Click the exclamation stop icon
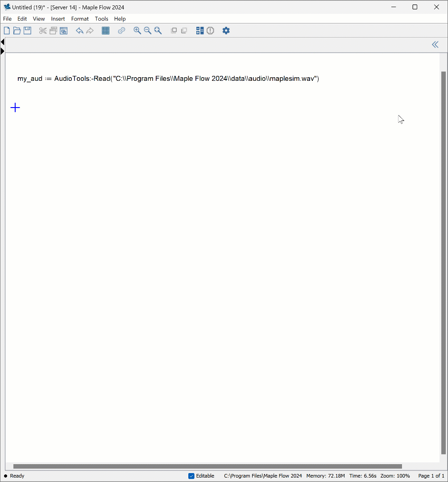The image size is (448, 482). click(x=210, y=31)
